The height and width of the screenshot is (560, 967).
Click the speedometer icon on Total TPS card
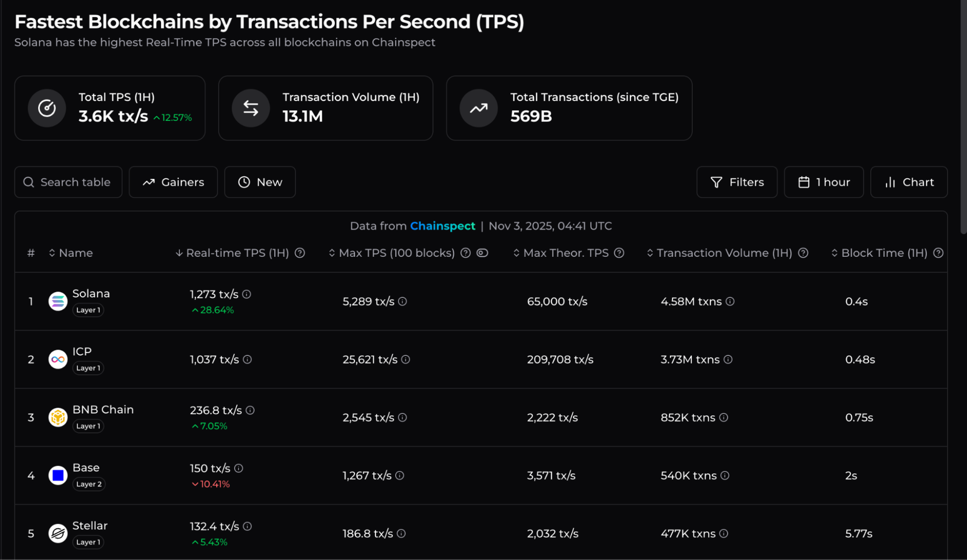(x=47, y=108)
